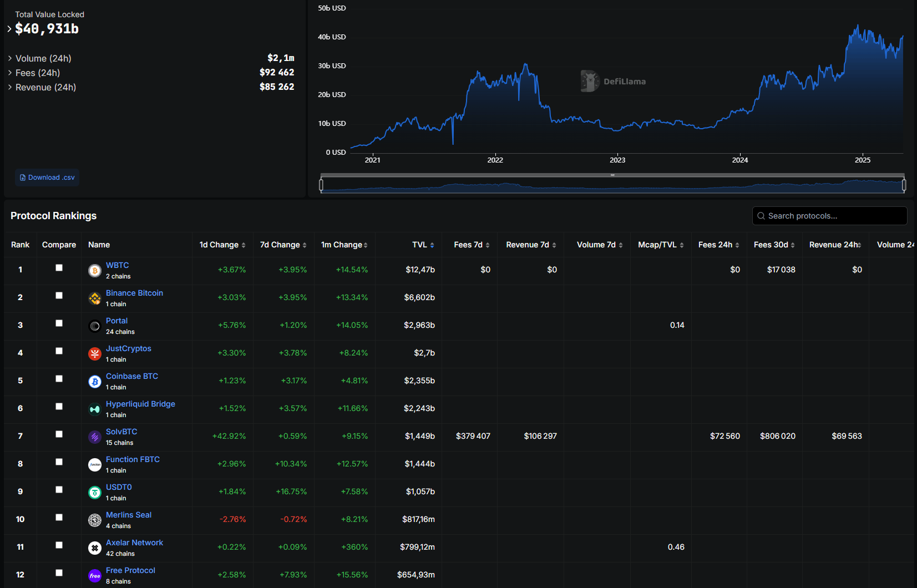Click the Hyperliquid Bridge logo icon
This screenshot has width=917, height=588.
pos(95,409)
